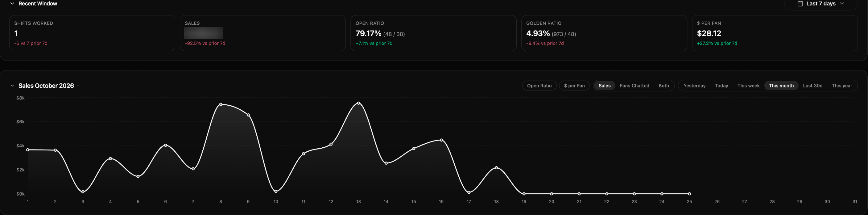This screenshot has width=868, height=215.
Task: Click the day 8 data point on chart
Action: click(221, 104)
